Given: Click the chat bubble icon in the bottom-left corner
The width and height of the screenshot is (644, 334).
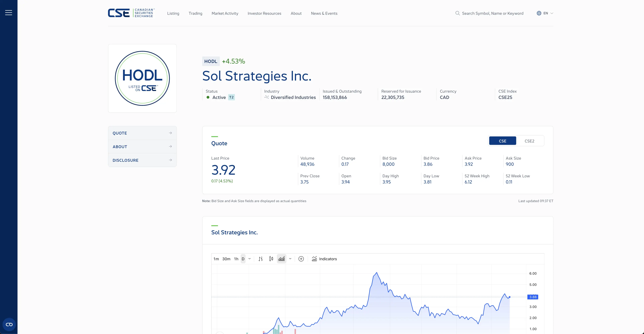Looking at the screenshot, I should pos(9,324).
